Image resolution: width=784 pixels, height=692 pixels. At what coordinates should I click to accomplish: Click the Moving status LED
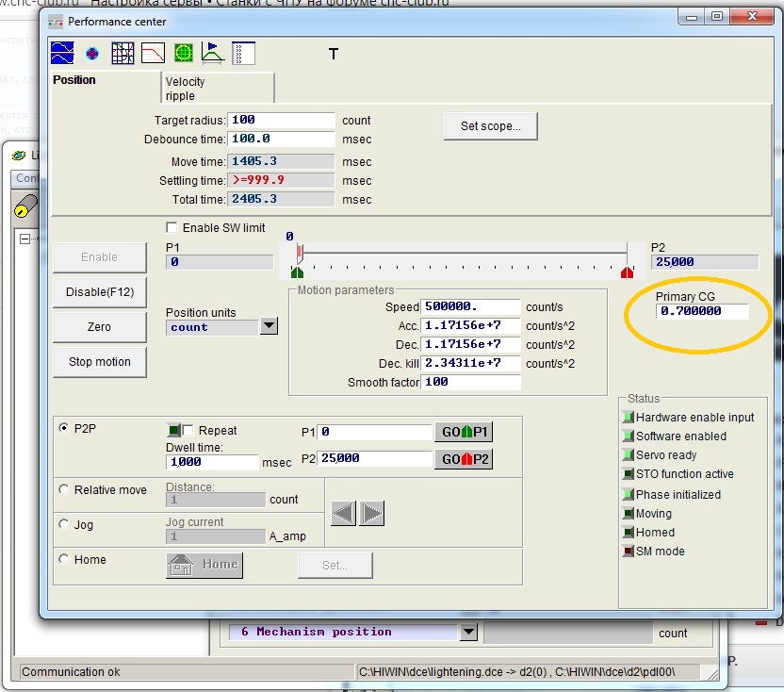(x=628, y=513)
